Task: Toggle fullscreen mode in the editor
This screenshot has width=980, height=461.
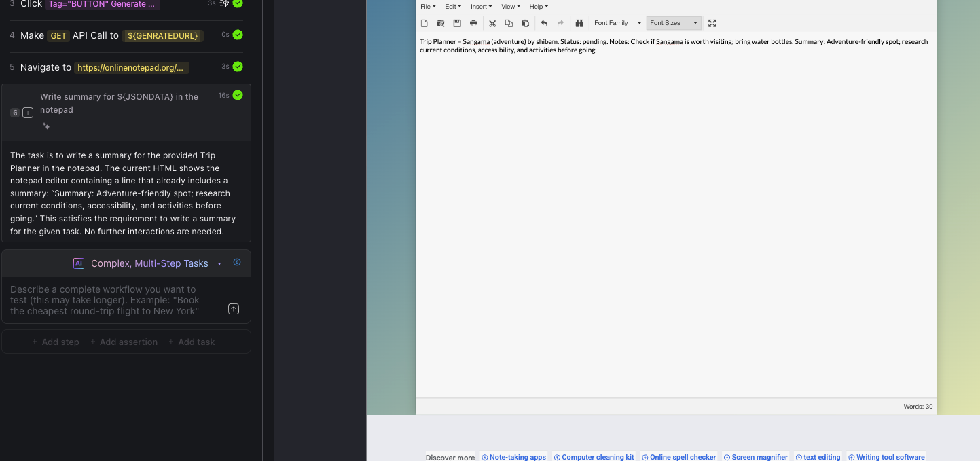Action: [x=712, y=23]
